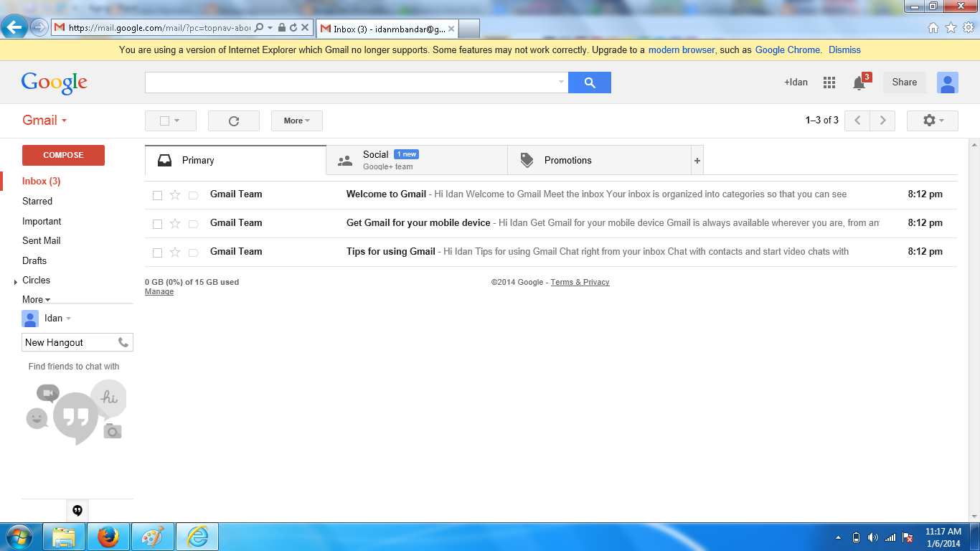The height and width of the screenshot is (551, 980).
Task: Click the volume speaker tray icon
Action: point(872,537)
